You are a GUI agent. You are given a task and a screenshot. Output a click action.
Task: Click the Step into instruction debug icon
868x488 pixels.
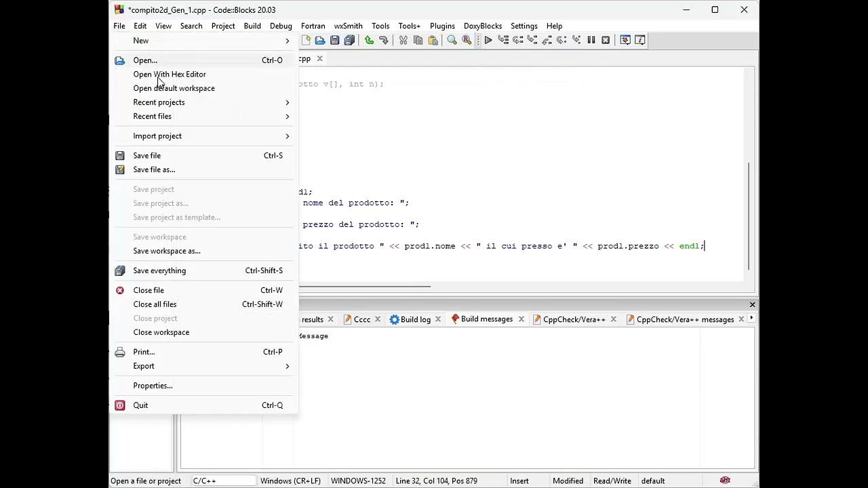pos(576,41)
